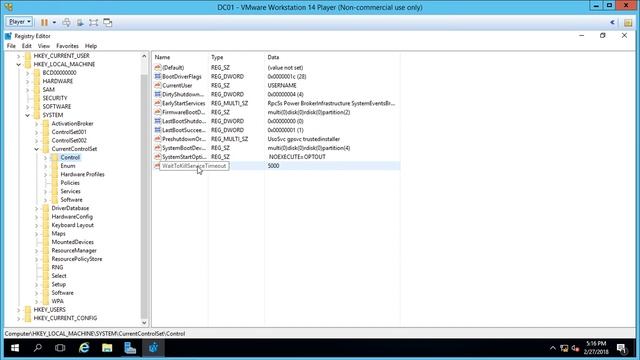Toggle Unity mode icon in VMware toolbar
Image resolution: width=640 pixels, height=360 pixels.
coord(108,22)
